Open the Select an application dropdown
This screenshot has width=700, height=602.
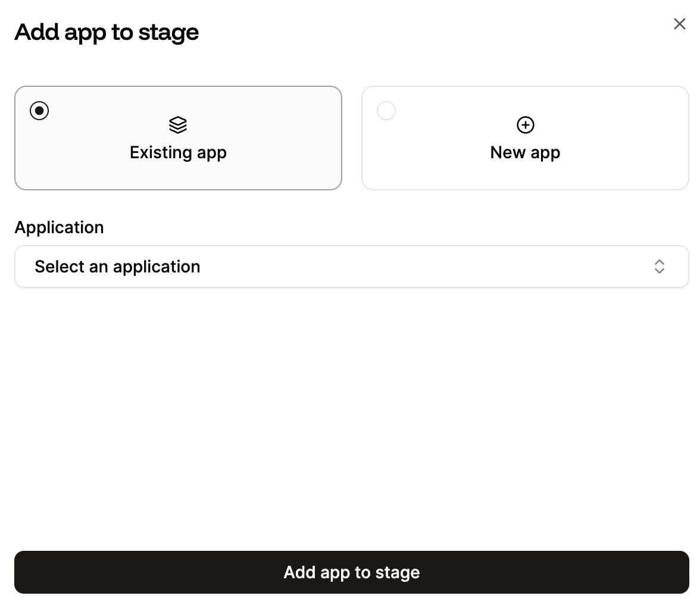click(x=351, y=266)
